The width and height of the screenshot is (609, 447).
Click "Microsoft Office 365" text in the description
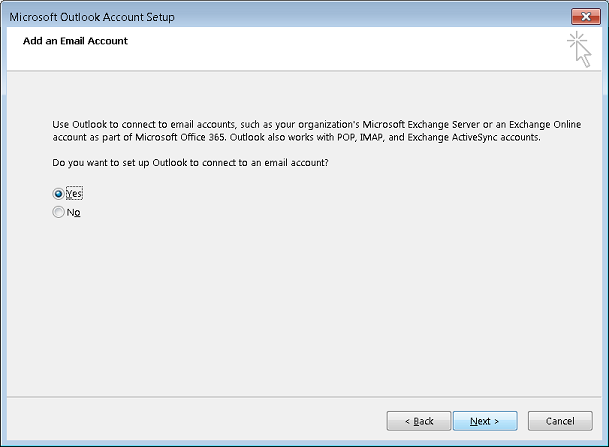pyautogui.click(x=180, y=137)
